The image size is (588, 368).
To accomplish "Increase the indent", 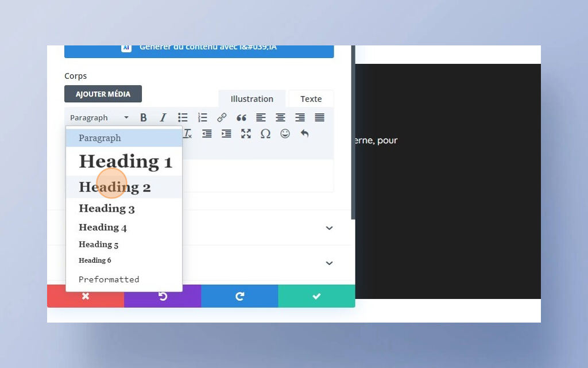I will point(226,133).
